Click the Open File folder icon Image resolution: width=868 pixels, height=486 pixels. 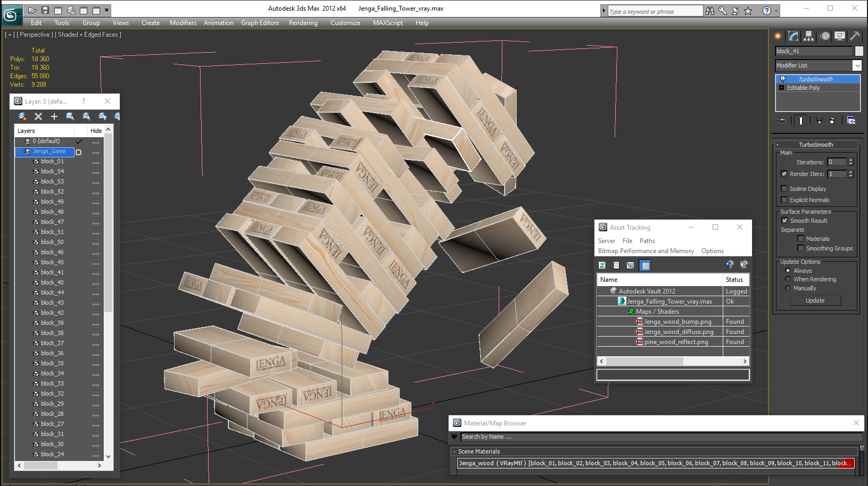tap(32, 10)
